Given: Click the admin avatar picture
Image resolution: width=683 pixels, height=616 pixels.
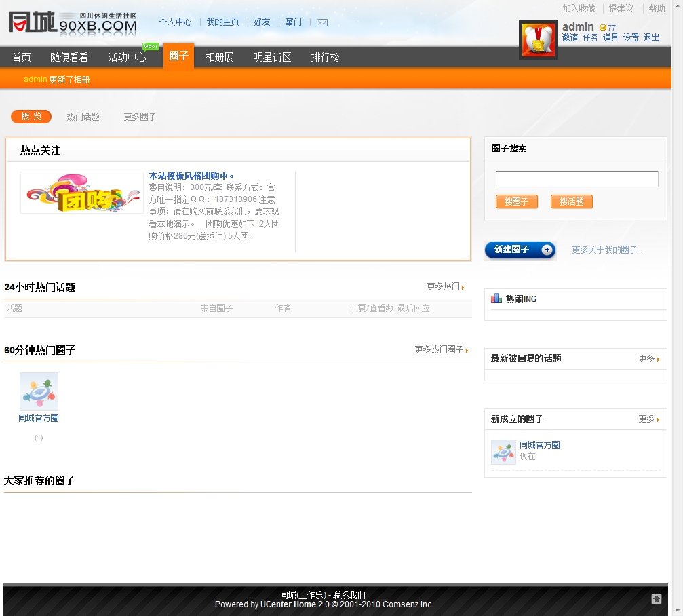Looking at the screenshot, I should (539, 39).
